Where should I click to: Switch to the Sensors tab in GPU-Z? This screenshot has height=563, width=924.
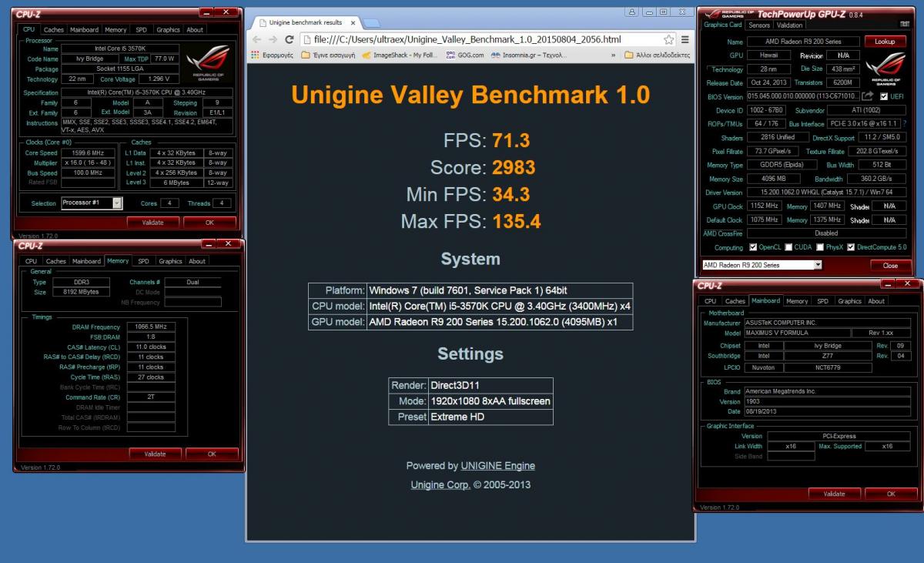click(x=759, y=25)
